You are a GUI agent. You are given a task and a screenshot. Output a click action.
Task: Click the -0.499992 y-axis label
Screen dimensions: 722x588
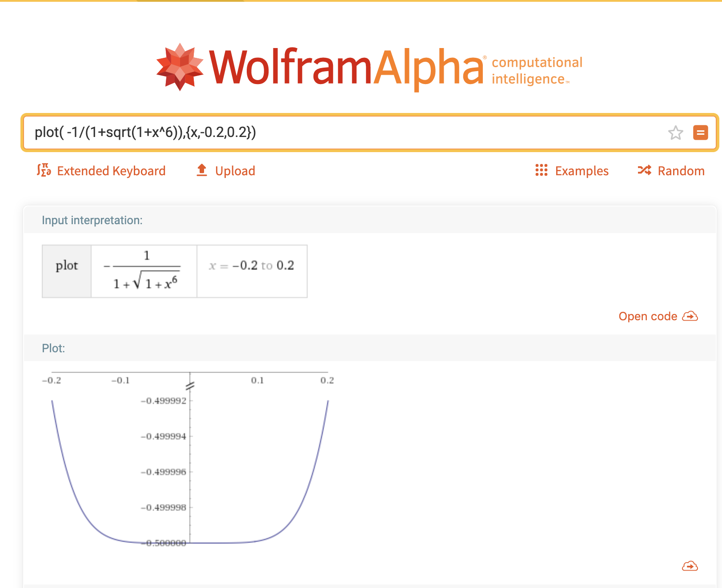[x=164, y=401]
